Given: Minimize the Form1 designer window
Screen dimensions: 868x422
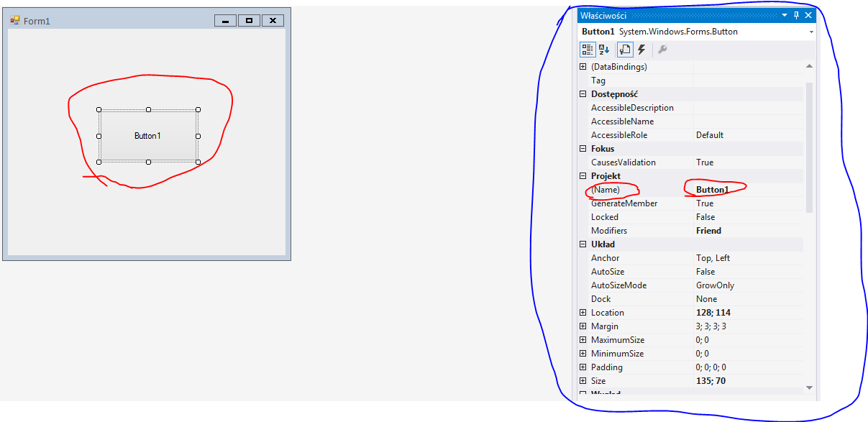Looking at the screenshot, I should tap(225, 21).
